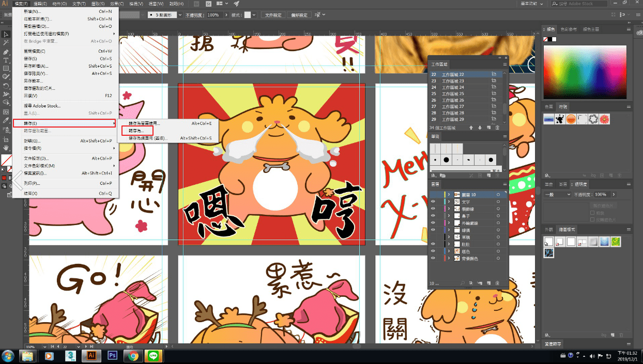Hide the 底色 layer
Screen dimensions: 643x364
433,251
